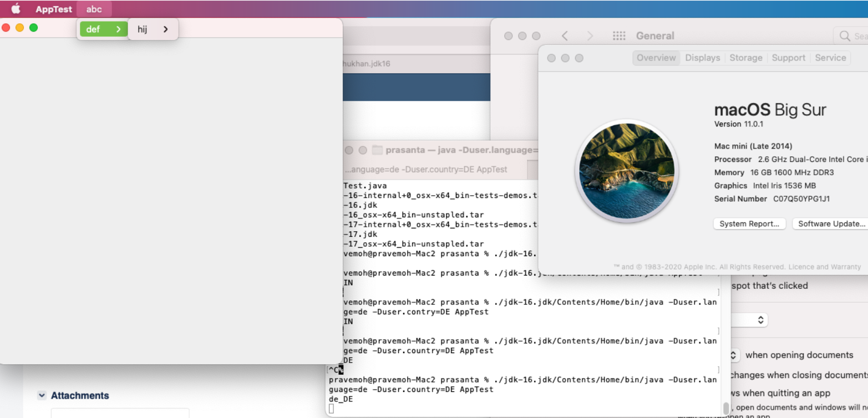Open the Support tab

(788, 58)
